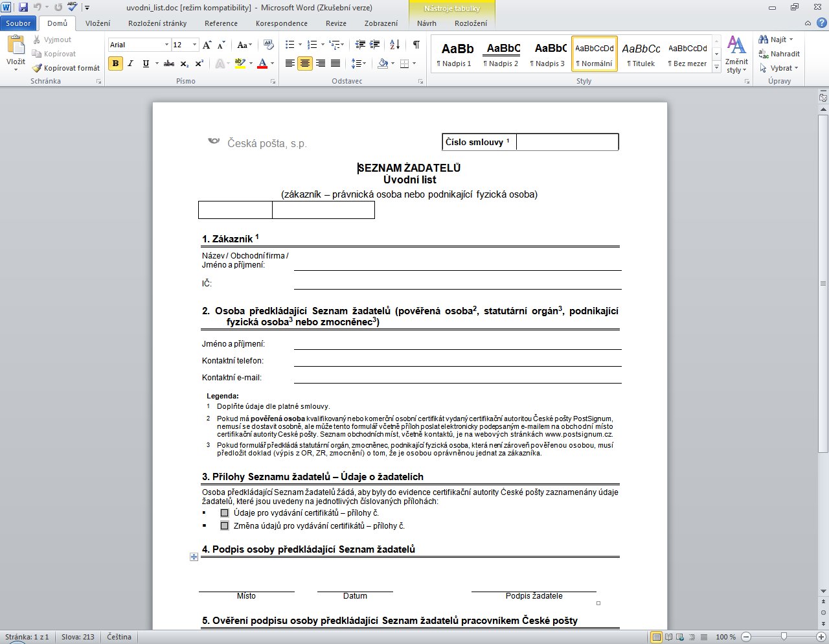The width and height of the screenshot is (829, 644).
Task: Open the Vybrat dropdown in Úpravy
Action: [x=779, y=68]
